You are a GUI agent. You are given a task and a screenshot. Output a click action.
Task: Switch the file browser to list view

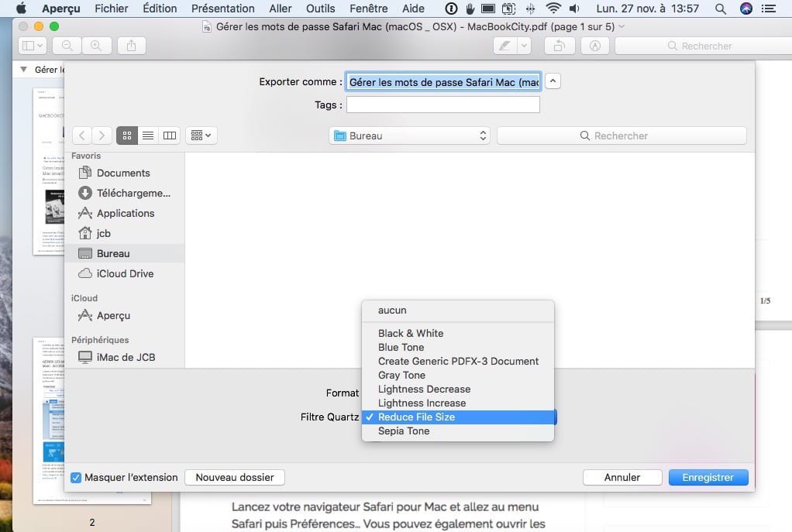148,135
